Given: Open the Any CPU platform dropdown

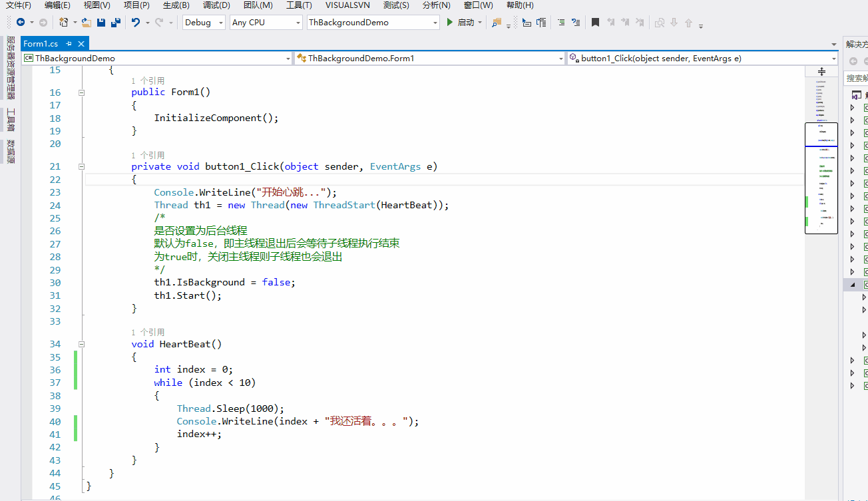Looking at the screenshot, I should coord(298,23).
